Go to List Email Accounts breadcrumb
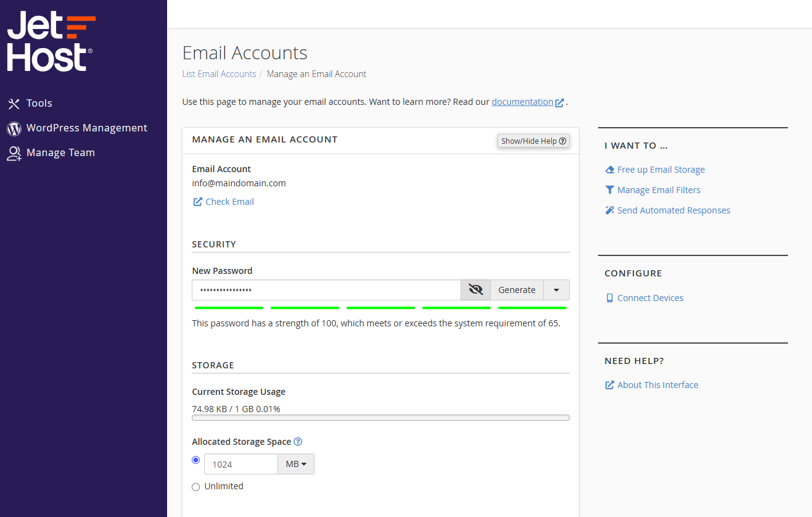This screenshot has height=517, width=812. [219, 74]
